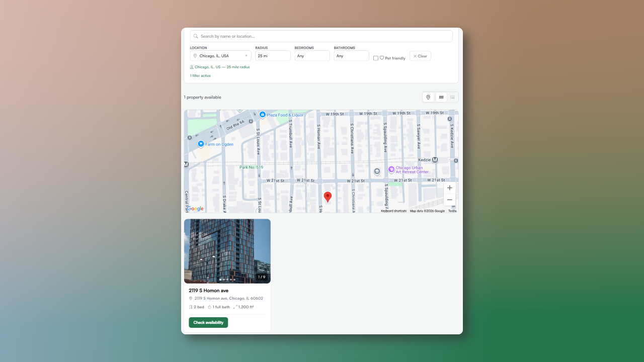
Task: Open the Radius dropdown
Action: click(x=273, y=56)
